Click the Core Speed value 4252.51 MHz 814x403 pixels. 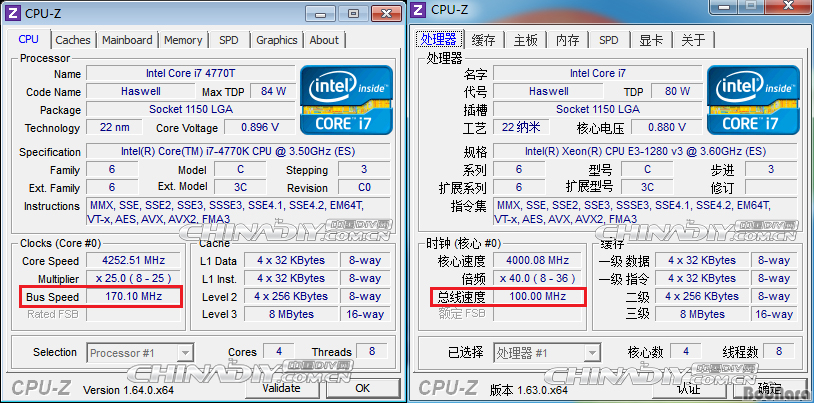coord(134,261)
